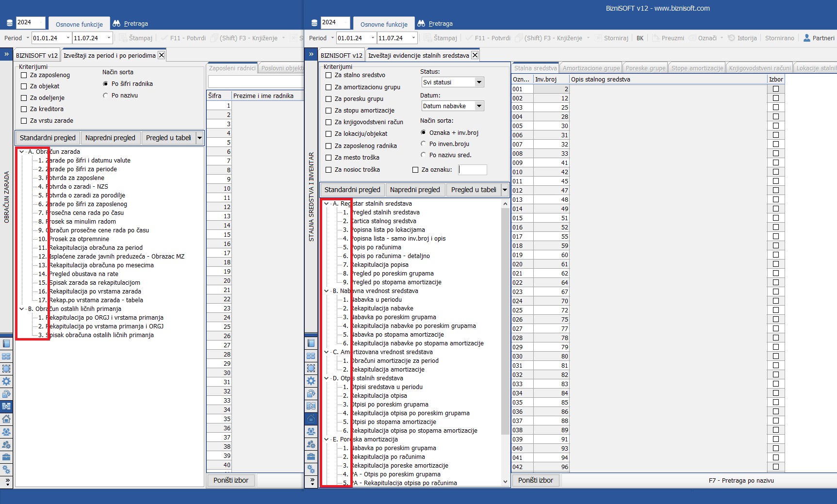The height and width of the screenshot is (504, 837).
Task: Enable the Za zaposlenog checkbox
Action: tap(24, 75)
